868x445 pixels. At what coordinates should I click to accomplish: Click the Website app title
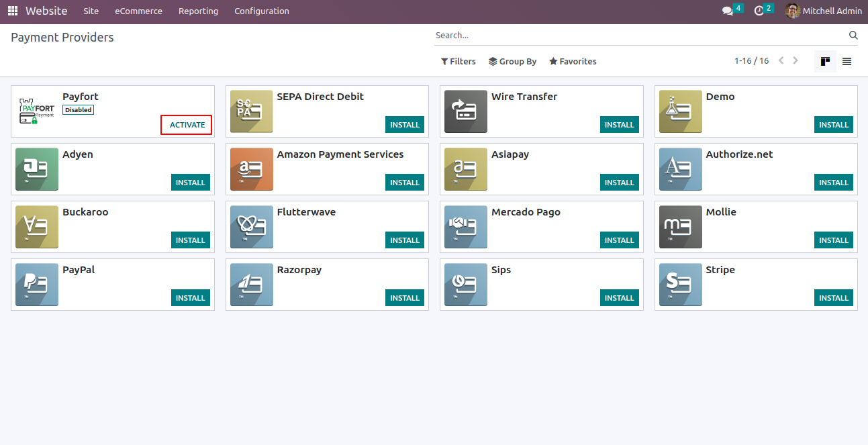[46, 11]
